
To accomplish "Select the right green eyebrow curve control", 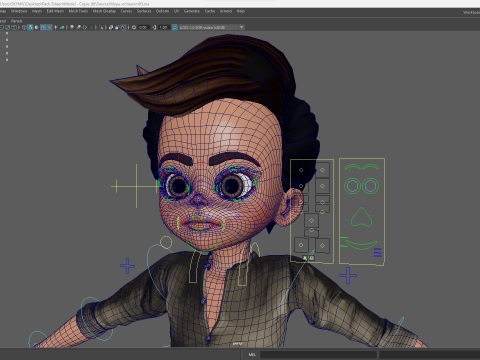I will (x=370, y=167).
